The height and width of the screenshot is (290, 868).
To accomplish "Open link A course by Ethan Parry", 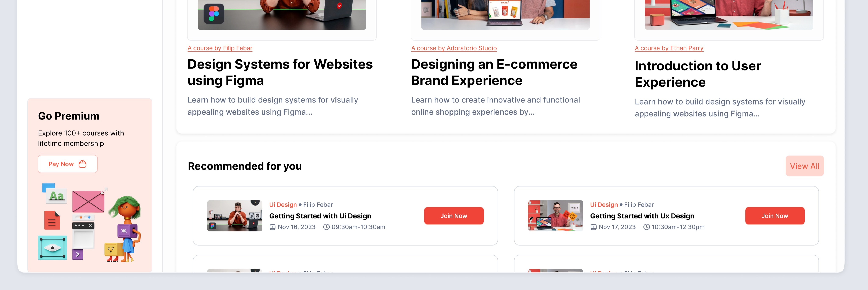I will (669, 48).
